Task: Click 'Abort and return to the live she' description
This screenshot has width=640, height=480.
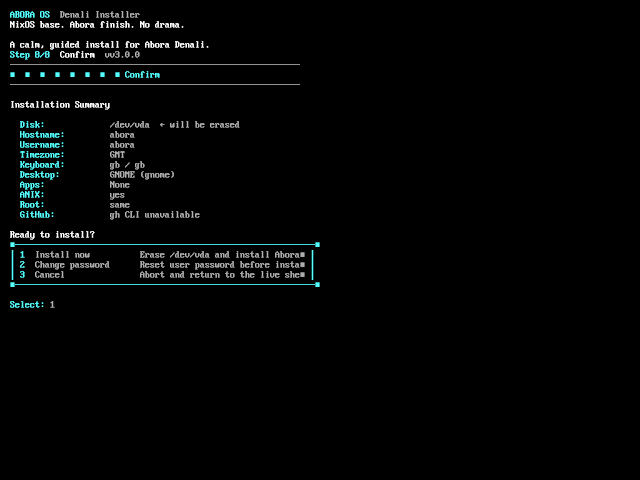Action: (220, 275)
